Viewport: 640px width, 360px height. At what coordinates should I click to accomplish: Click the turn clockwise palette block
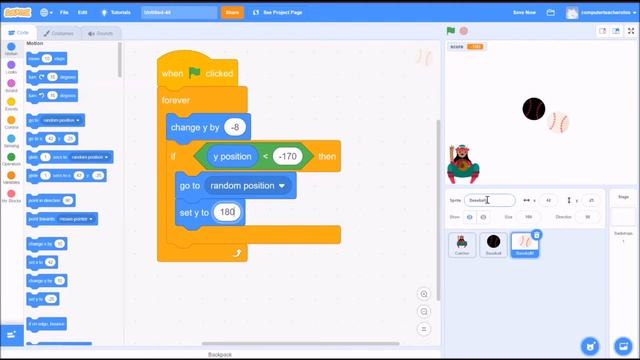click(x=52, y=77)
